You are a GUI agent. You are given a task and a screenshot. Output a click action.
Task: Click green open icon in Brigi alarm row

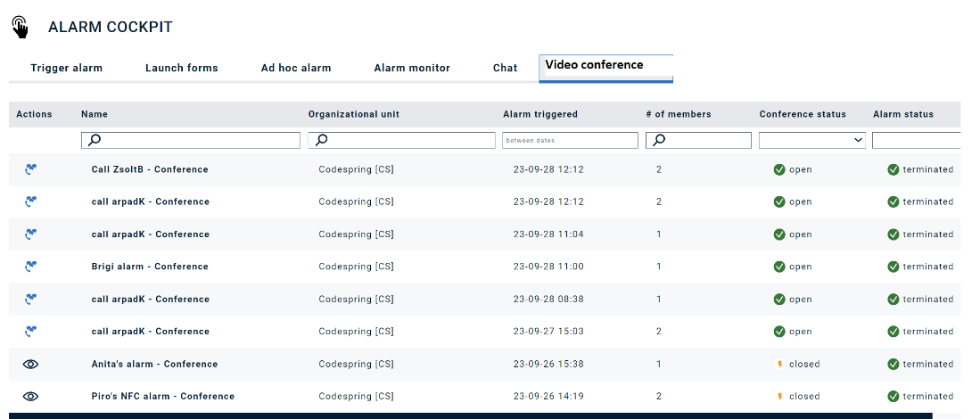coord(779,267)
